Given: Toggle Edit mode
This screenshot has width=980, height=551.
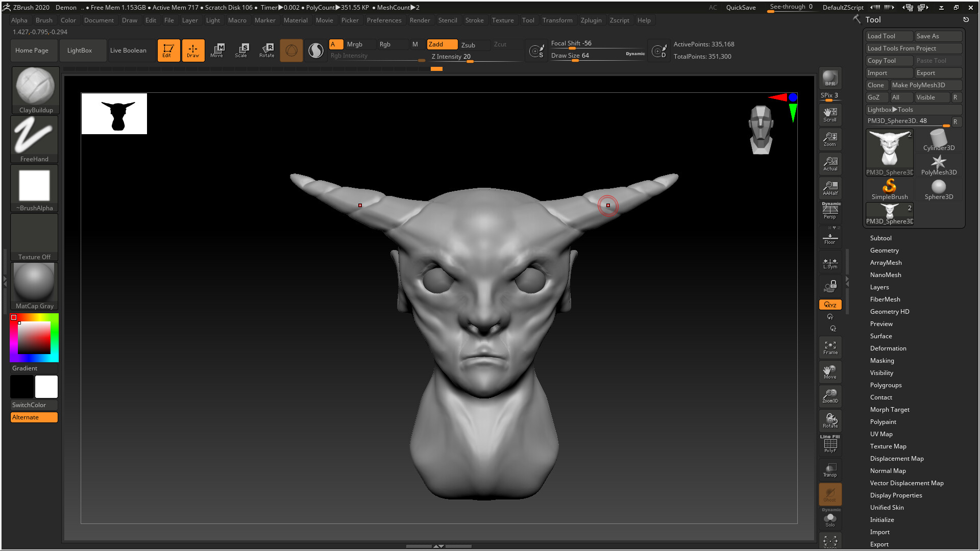Looking at the screenshot, I should click(168, 50).
